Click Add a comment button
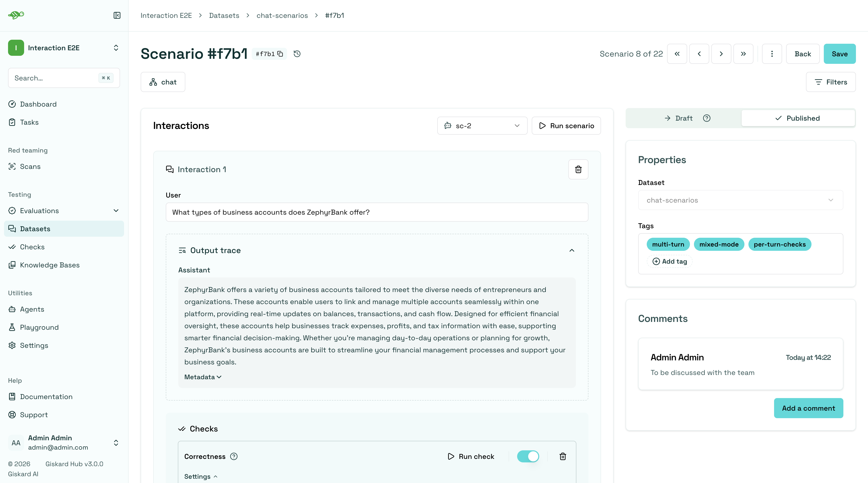 (x=808, y=408)
